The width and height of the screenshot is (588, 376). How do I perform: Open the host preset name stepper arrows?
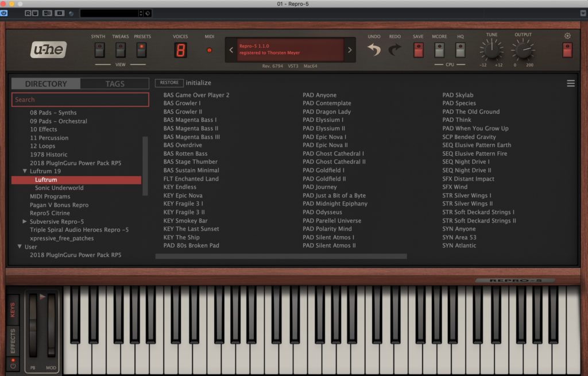click(x=141, y=13)
